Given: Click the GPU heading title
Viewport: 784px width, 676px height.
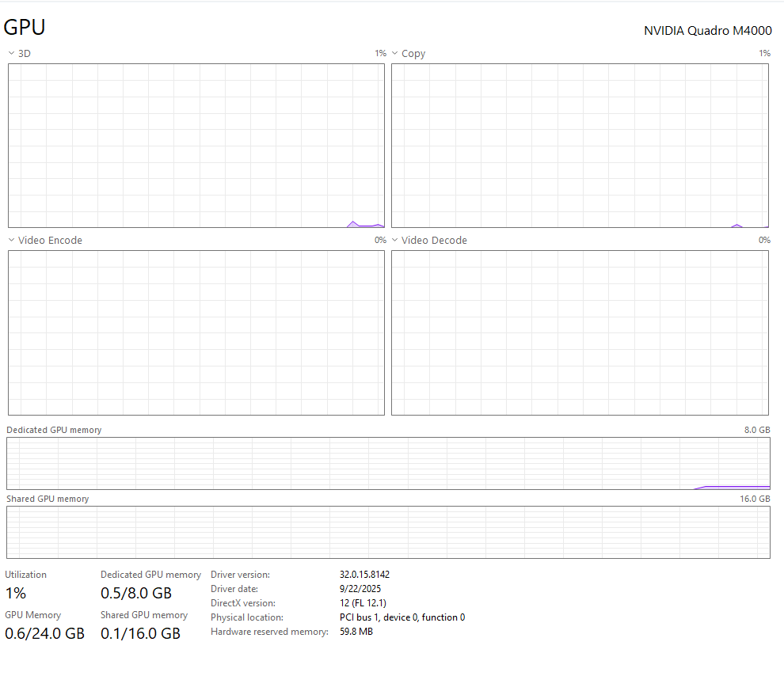Looking at the screenshot, I should (25, 27).
